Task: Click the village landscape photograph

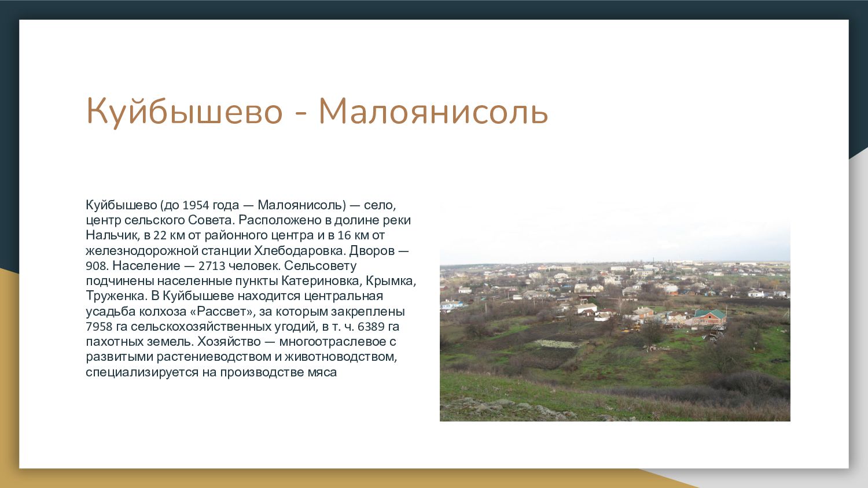Action: tap(615, 312)
